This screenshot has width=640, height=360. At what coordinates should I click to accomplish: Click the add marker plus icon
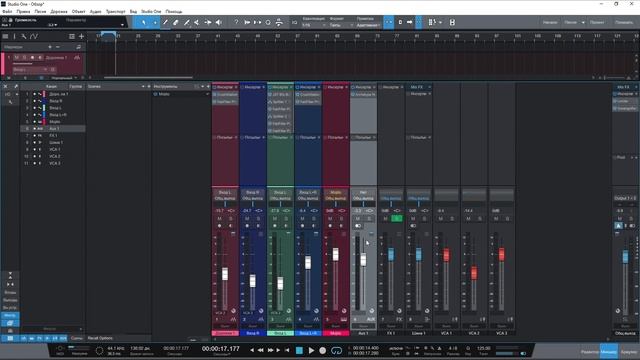(x=50, y=47)
